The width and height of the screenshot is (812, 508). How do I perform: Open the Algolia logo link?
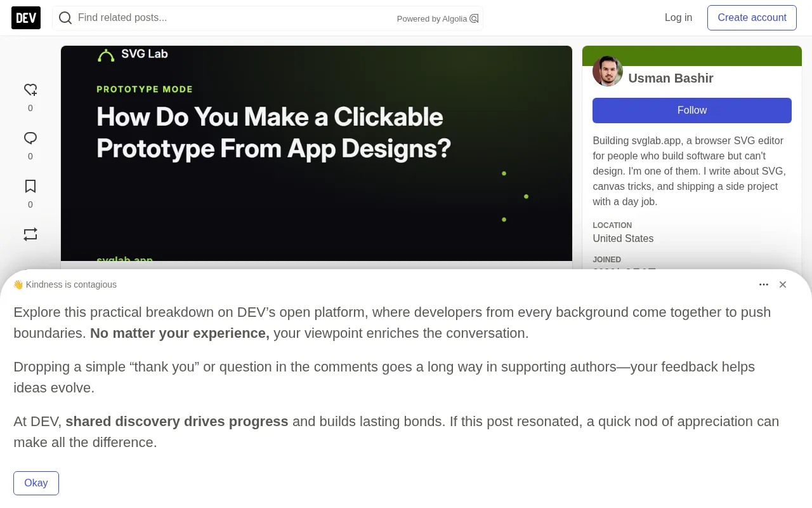point(474,18)
